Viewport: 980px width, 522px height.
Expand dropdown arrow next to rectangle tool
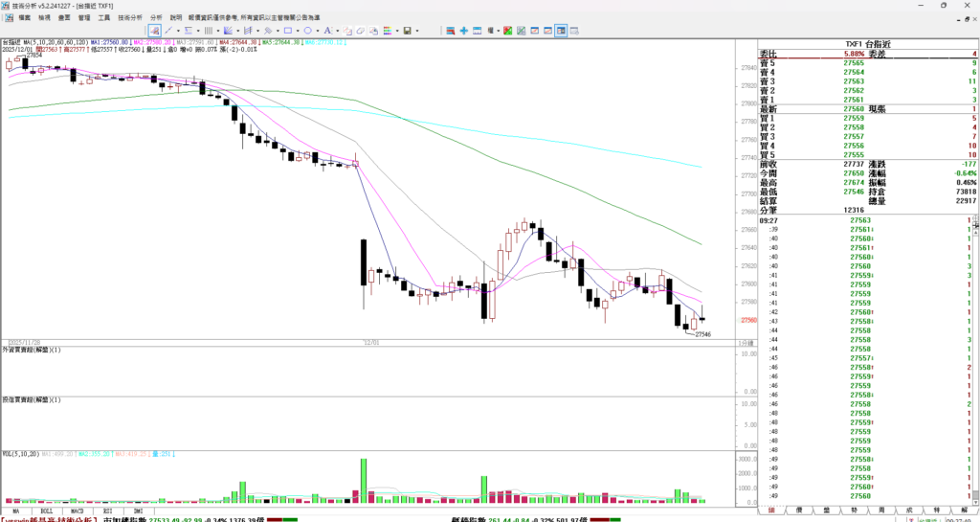(297, 31)
